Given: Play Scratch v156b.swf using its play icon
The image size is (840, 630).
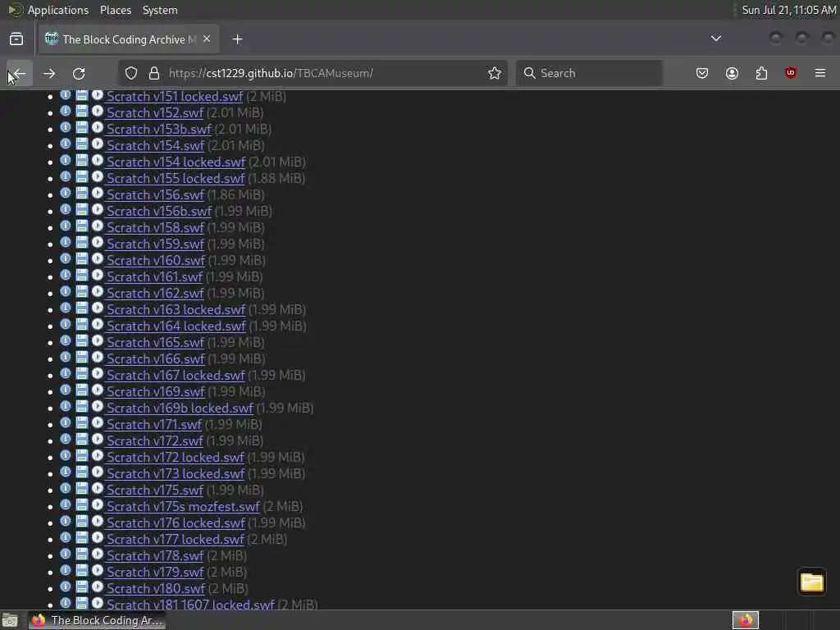Looking at the screenshot, I should (98, 210).
